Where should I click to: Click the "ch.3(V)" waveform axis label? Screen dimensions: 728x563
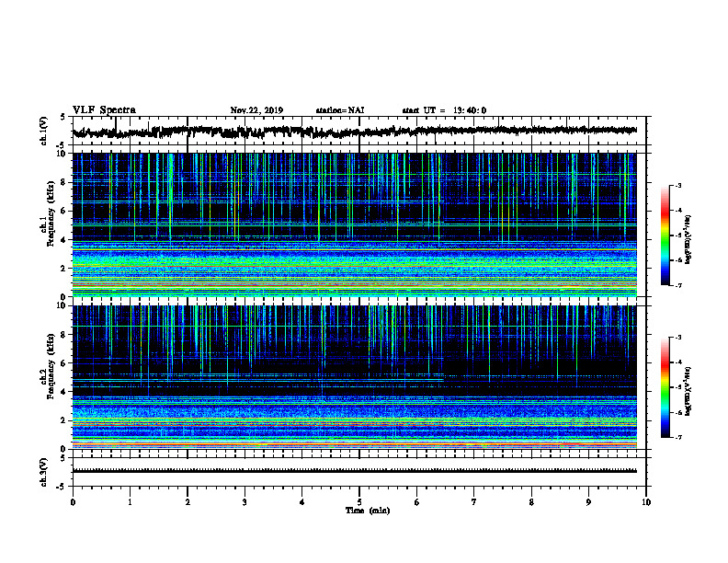tap(44, 472)
